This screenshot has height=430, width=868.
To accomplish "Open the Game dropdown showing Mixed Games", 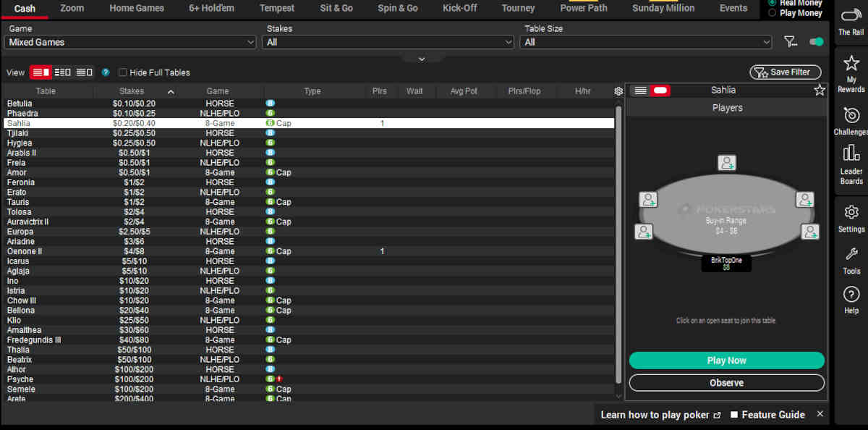I will (130, 42).
